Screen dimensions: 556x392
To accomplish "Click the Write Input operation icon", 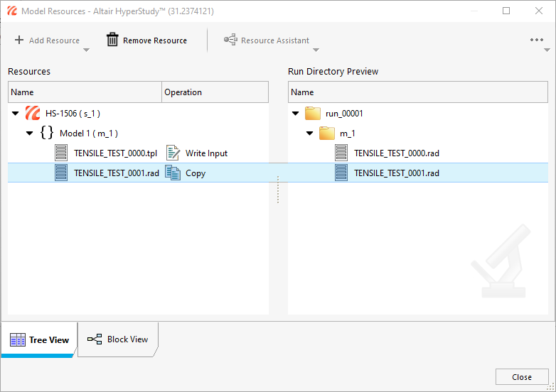I will (173, 153).
